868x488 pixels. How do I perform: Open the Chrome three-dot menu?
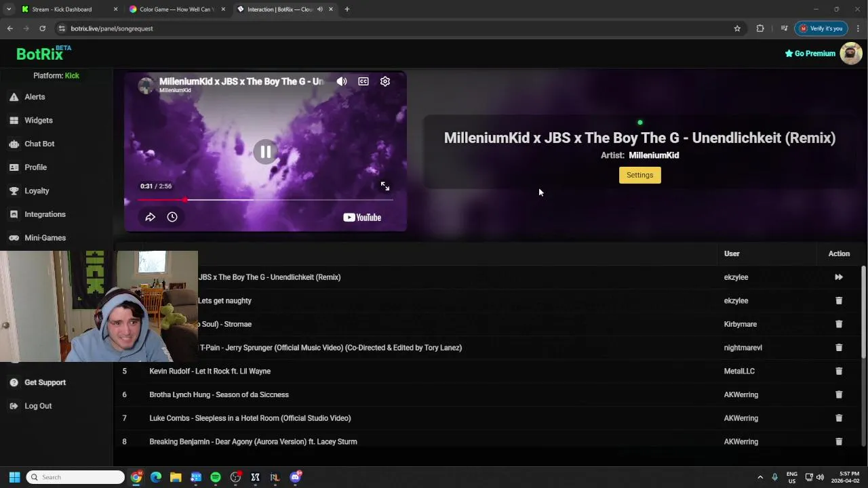(858, 28)
